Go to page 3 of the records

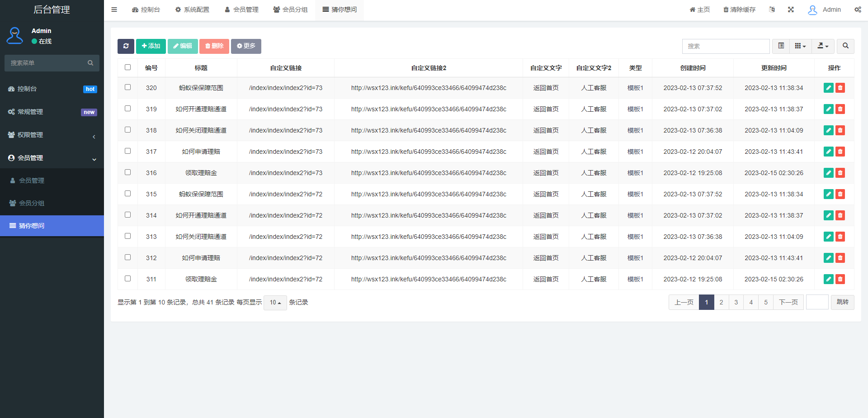pos(736,302)
